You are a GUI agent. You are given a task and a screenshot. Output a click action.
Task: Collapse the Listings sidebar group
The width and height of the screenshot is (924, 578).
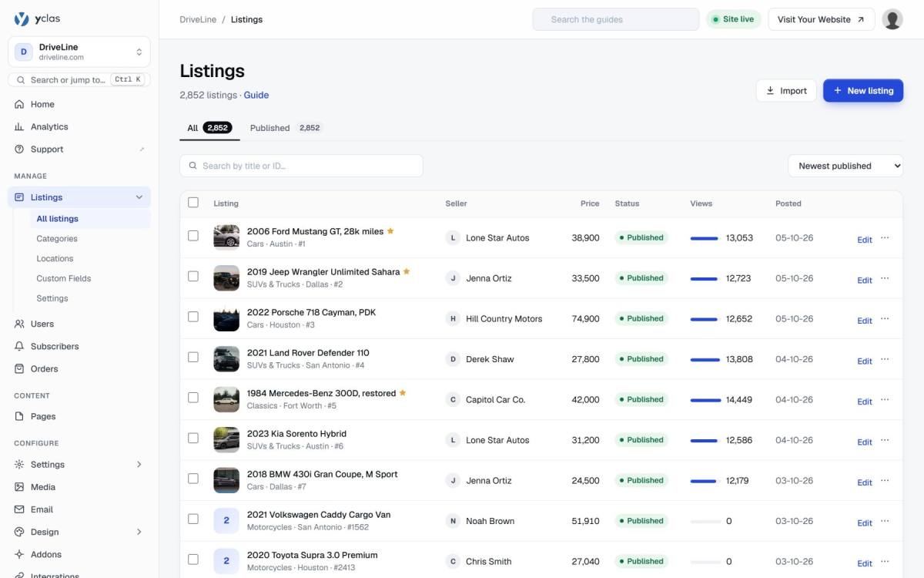139,197
